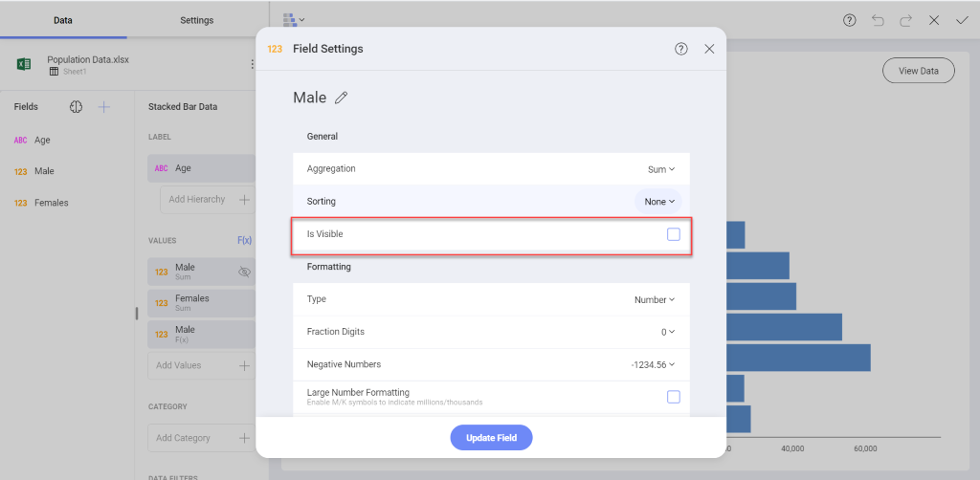Click the ABC icon next to Age field
Screen dimensions: 980x480
click(x=21, y=141)
